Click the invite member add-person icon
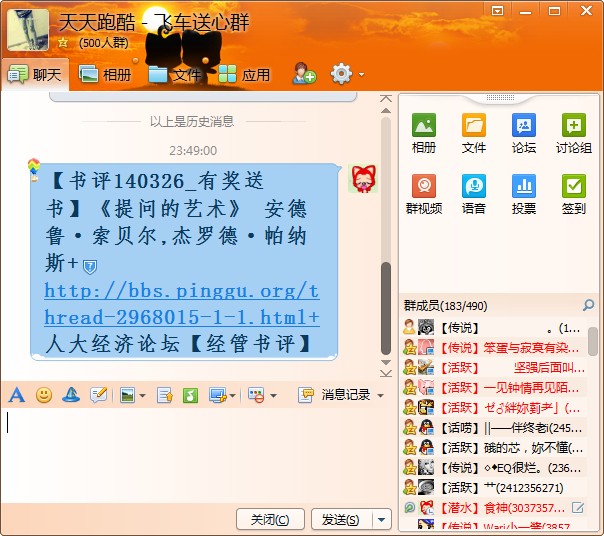The image size is (604, 536). point(304,74)
